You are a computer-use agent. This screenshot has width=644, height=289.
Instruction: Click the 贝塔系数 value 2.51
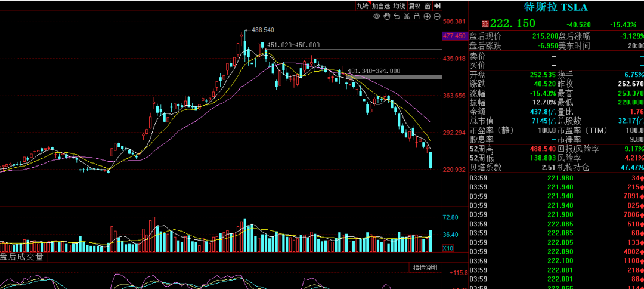pos(549,167)
